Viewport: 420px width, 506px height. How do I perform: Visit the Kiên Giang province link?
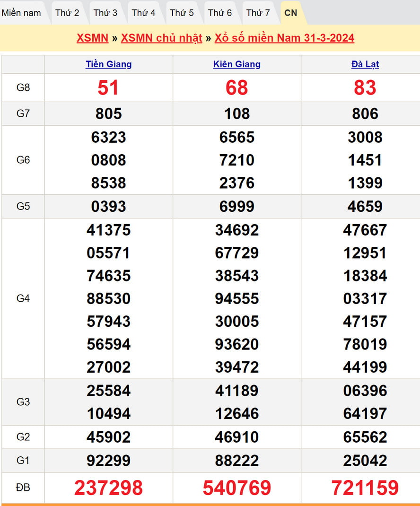(237, 64)
